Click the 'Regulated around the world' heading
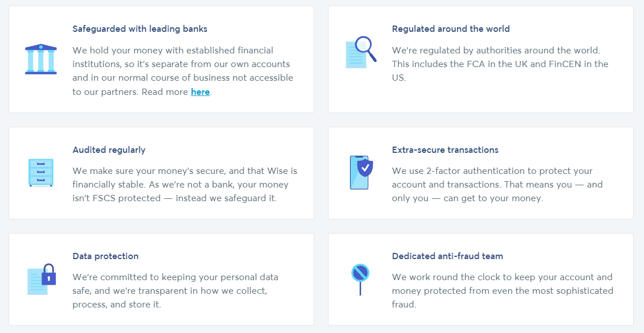Screen dimensions: 644x333 click(451, 29)
